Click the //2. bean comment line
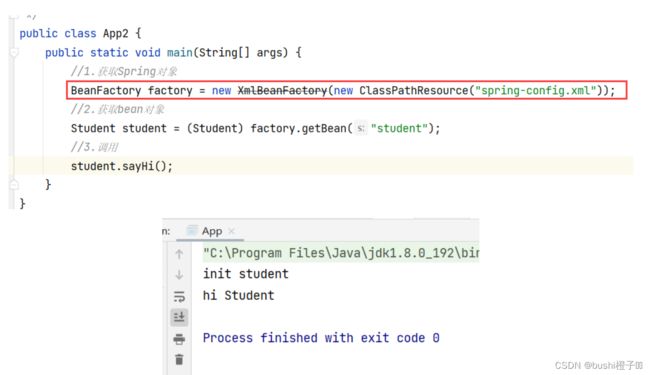Image resolution: width=650 pixels, height=375 pixels. pos(117,109)
